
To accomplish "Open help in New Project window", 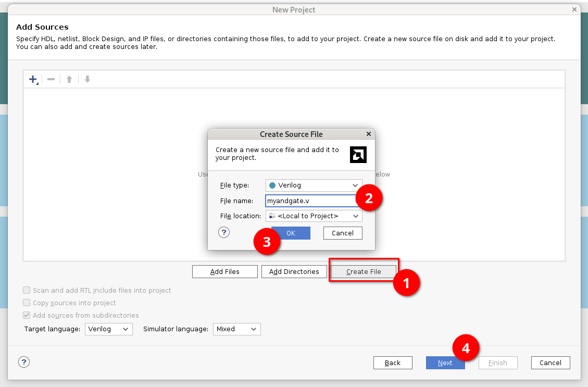I will pyautogui.click(x=24, y=362).
